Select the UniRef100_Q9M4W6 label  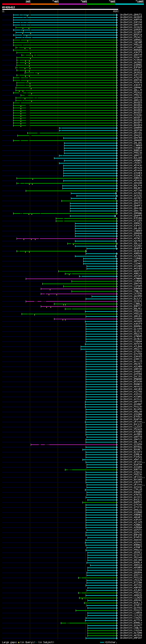pyautogui.click(x=131, y=213)
